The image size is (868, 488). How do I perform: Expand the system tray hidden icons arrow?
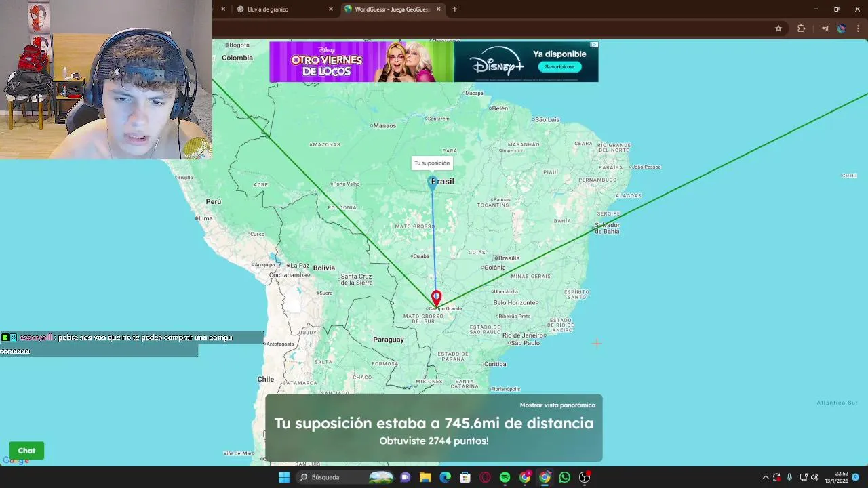point(766,477)
